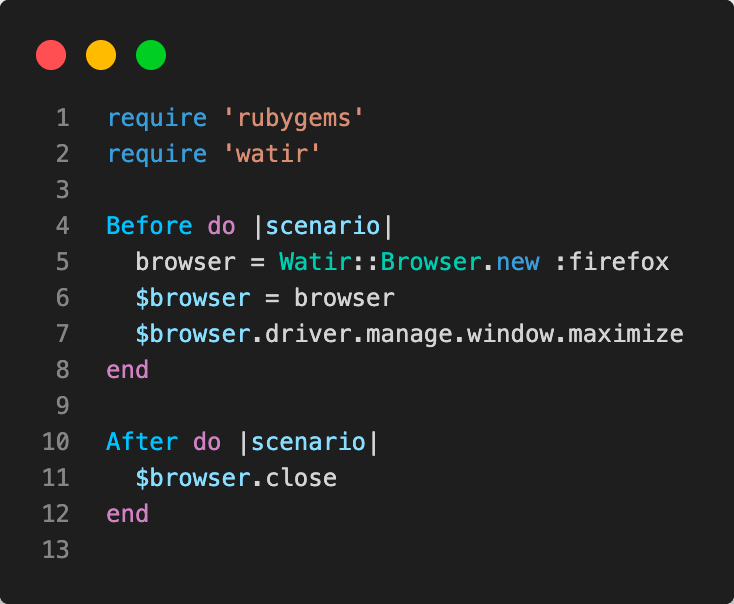Click the Watir class name on line 5
The image size is (734, 604).
(x=315, y=262)
